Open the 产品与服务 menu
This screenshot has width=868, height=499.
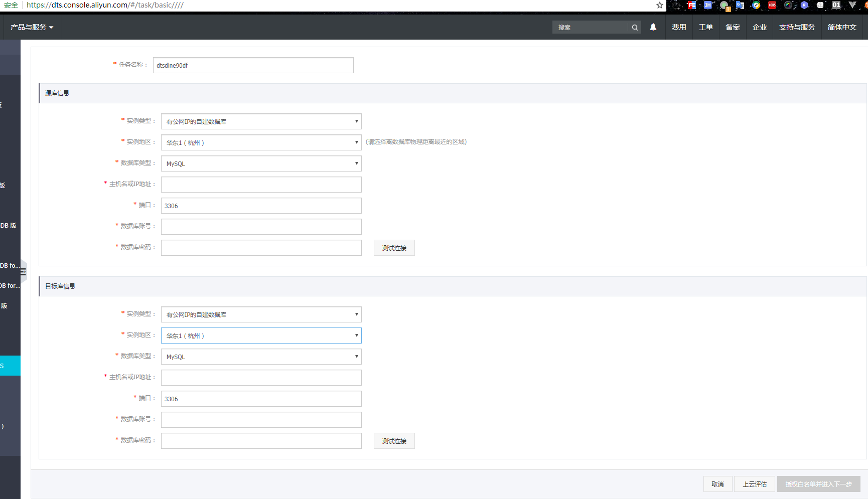pos(32,27)
